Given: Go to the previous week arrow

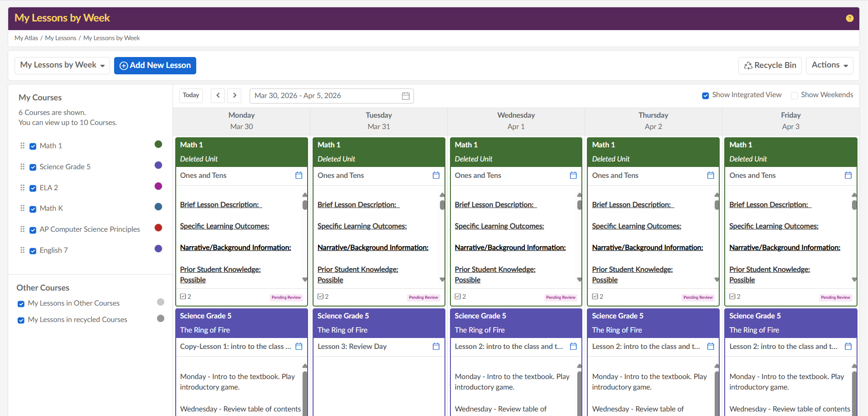Looking at the screenshot, I should (218, 95).
